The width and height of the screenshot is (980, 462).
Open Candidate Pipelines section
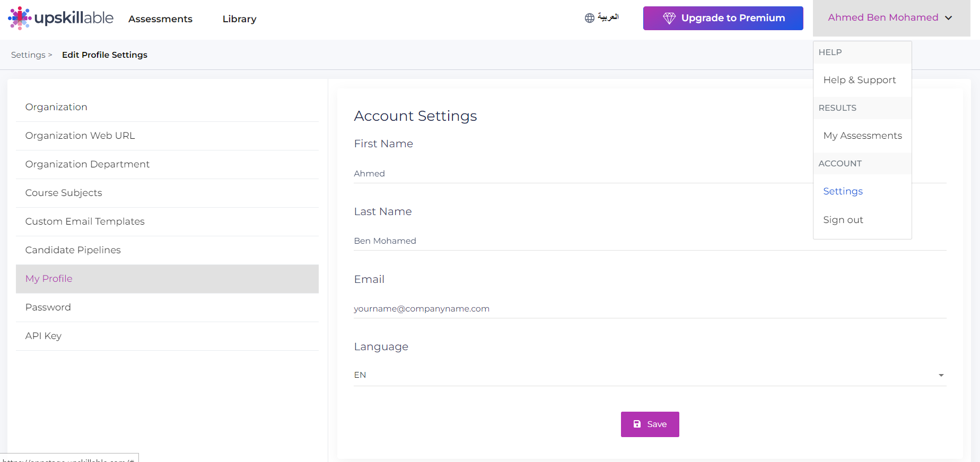point(167,251)
